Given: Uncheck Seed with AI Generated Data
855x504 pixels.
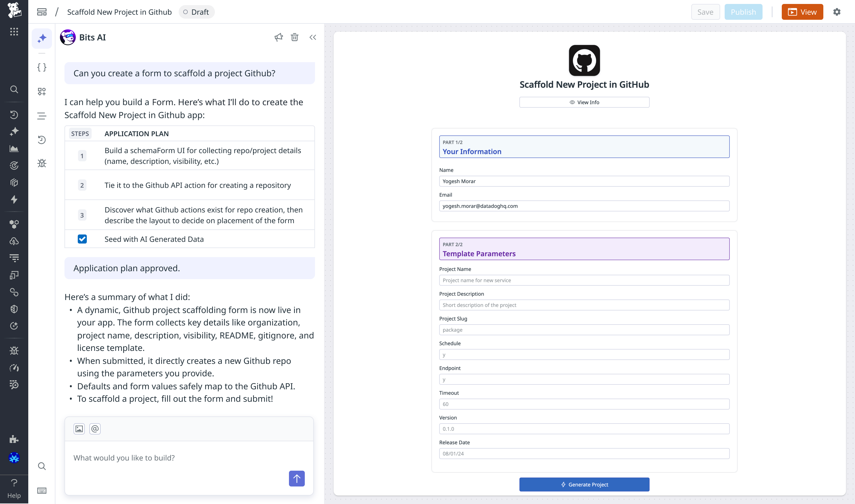Looking at the screenshot, I should (82, 239).
